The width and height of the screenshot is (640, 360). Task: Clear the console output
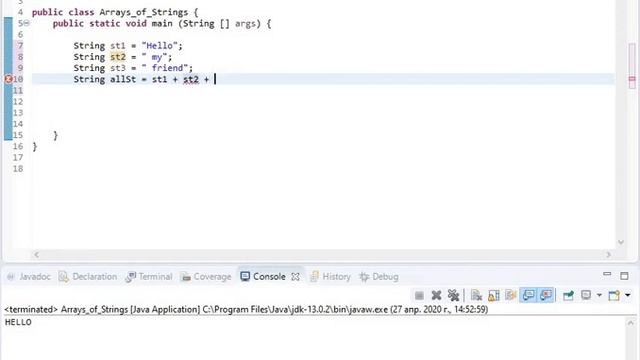tap(476, 295)
